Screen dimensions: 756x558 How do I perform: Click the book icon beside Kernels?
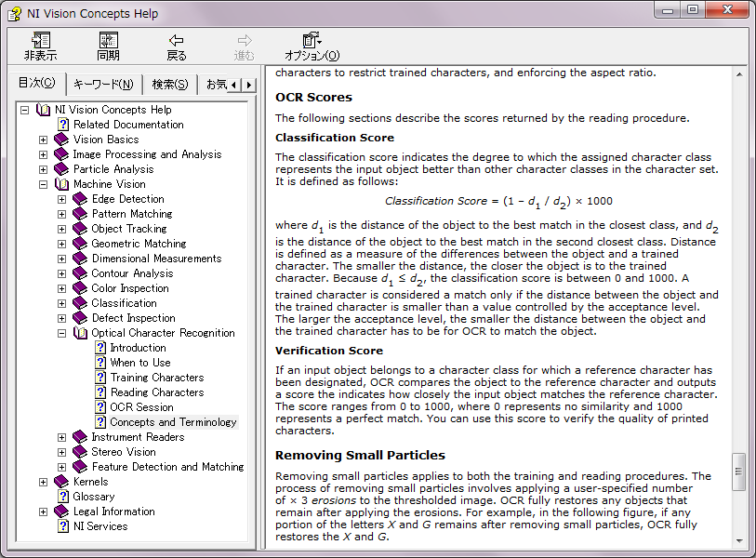(61, 482)
